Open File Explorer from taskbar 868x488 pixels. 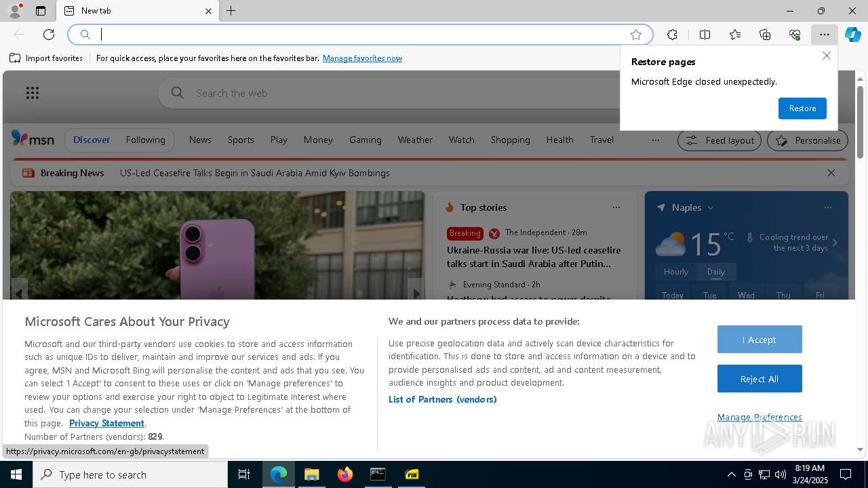311,474
